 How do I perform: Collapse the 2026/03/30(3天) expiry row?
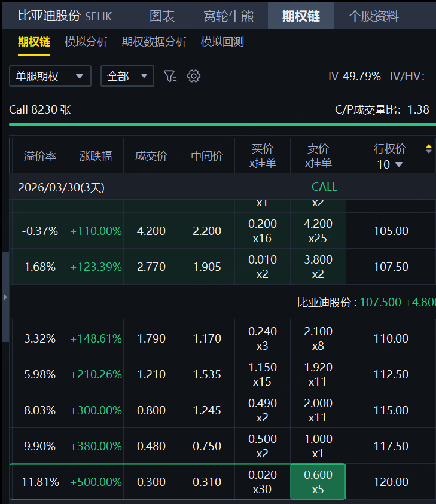click(61, 187)
